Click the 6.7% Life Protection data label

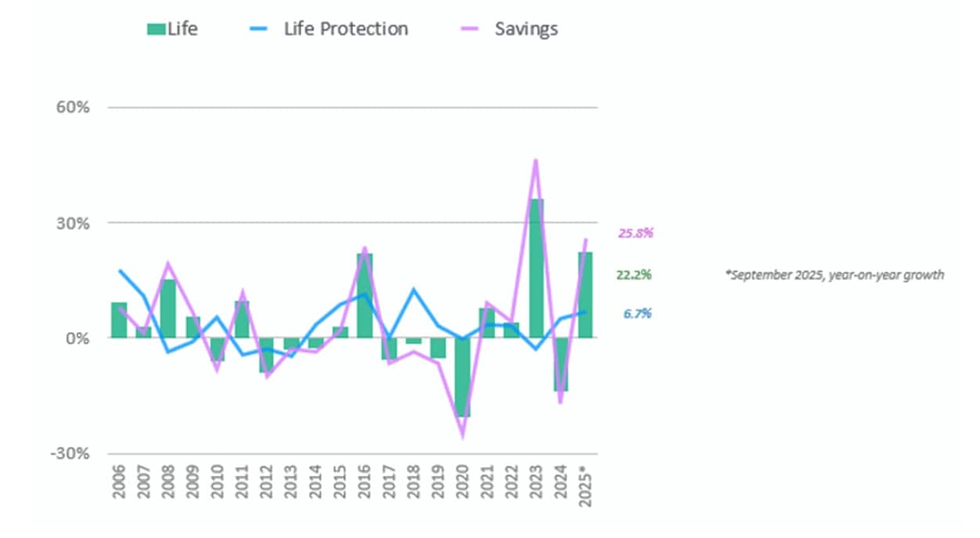click(x=638, y=313)
